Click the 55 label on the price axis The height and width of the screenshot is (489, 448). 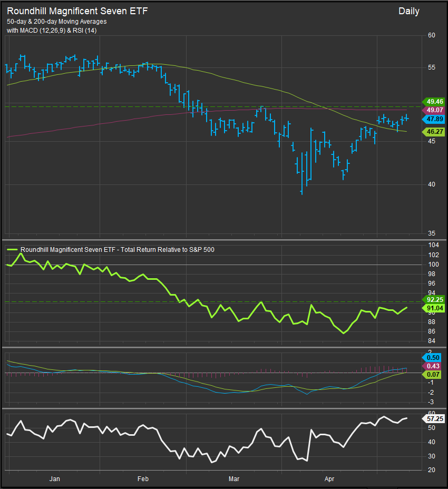pos(432,67)
